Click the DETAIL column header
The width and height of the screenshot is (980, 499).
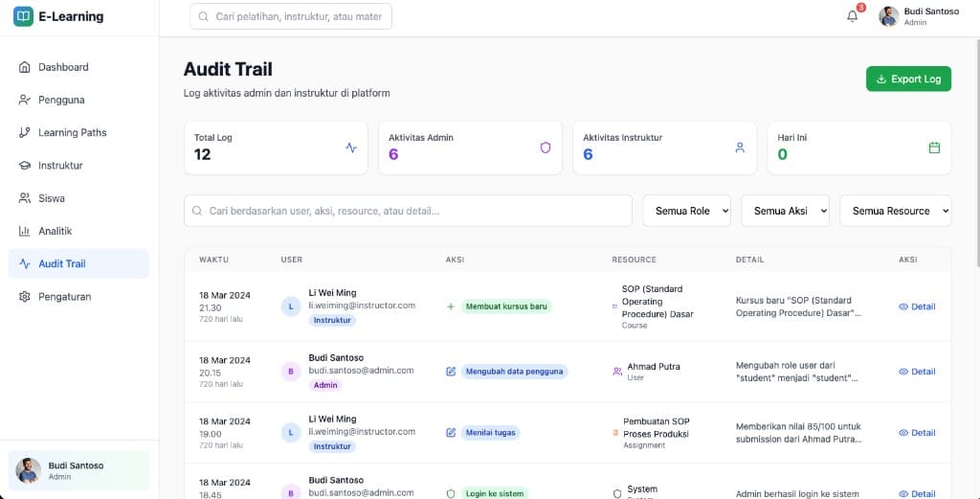(749, 260)
